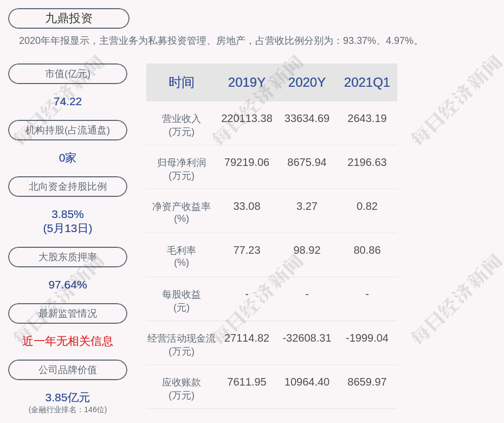Image resolution: width=504 pixels, height=423 pixels.
Task: Click receivables value 10964.40
Action: pyautogui.click(x=307, y=382)
